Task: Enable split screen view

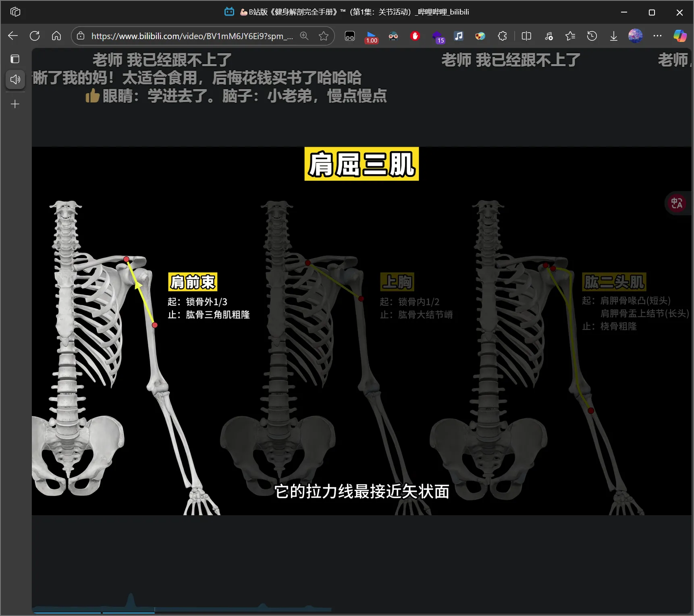Action: point(526,36)
